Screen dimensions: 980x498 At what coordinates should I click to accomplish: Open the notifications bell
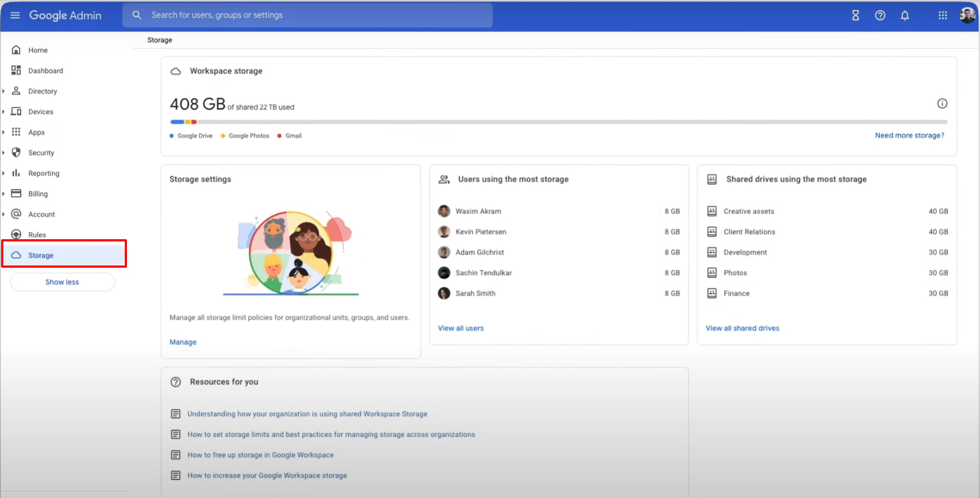[x=904, y=16]
